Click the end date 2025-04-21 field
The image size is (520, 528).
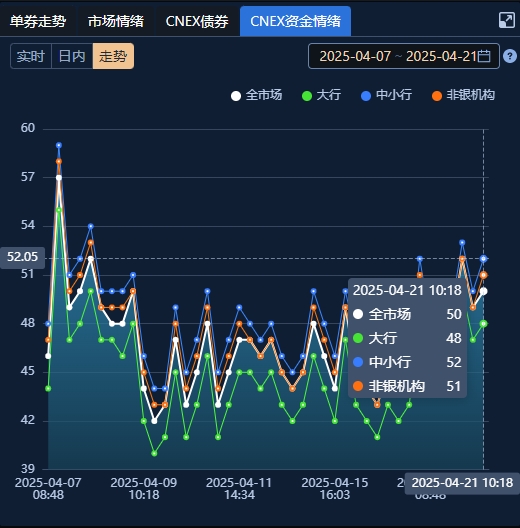441,56
